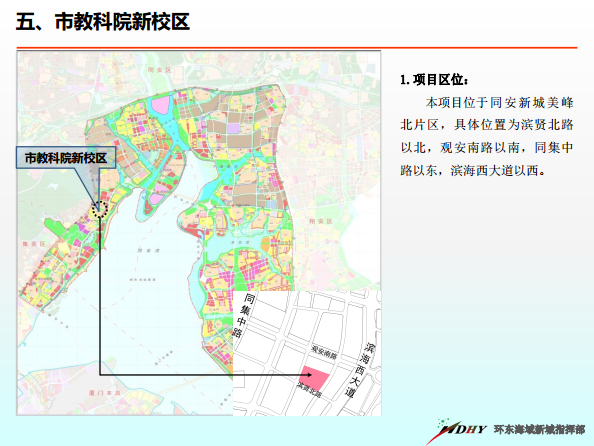Select the inset street map thumbnail
Screen dimensions: 594x446
[x=307, y=353]
